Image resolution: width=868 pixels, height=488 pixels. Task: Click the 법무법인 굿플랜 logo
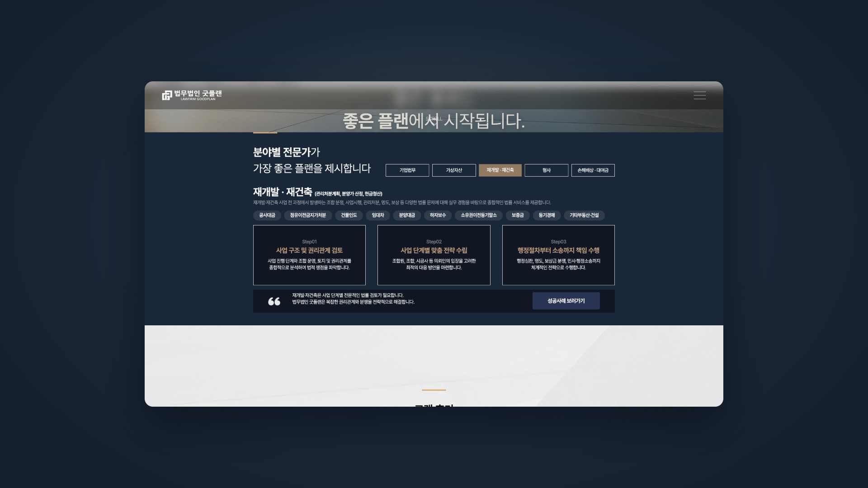(192, 95)
